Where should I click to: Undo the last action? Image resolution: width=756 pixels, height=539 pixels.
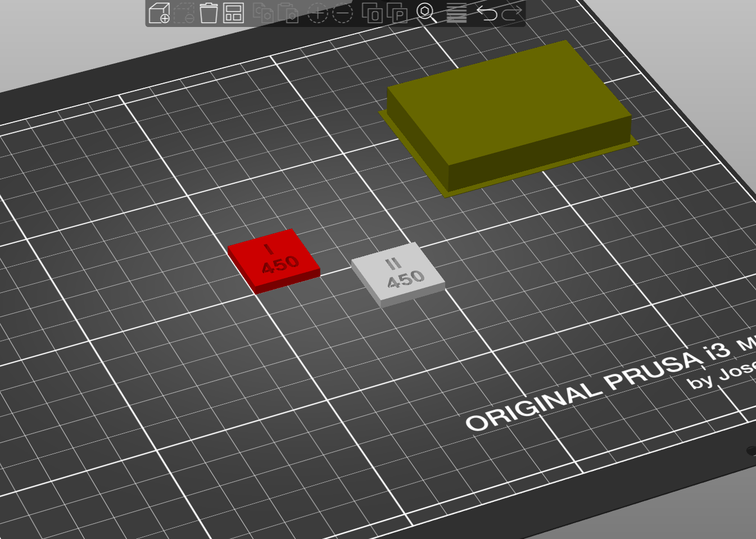coord(488,14)
